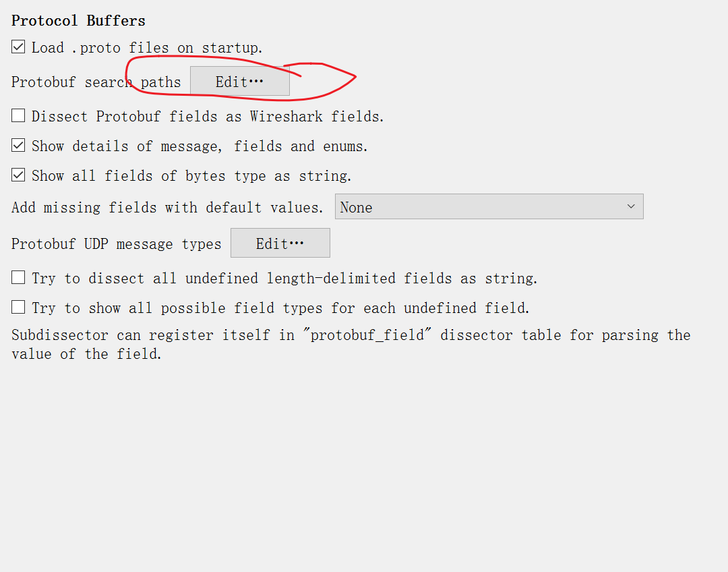Click the 'Dissect Protobuf fields as Wireshark fields' text
The width and height of the screenshot is (728, 572).
coord(208,117)
